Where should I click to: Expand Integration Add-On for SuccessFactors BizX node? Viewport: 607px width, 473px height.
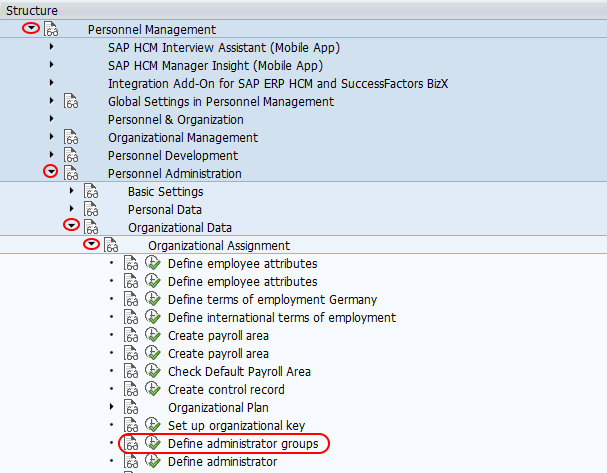[51, 83]
